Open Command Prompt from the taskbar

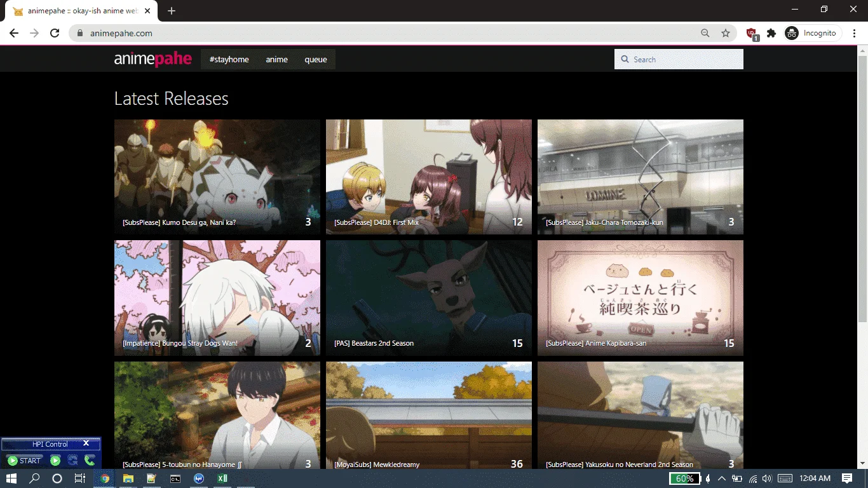(x=175, y=478)
